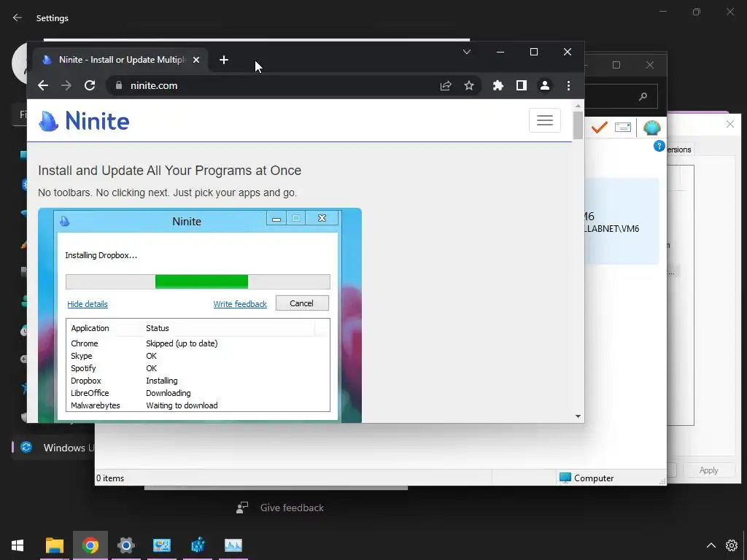Click the page's vertical scrollbar thumb
The width and height of the screenshot is (747, 560).
pos(578,125)
